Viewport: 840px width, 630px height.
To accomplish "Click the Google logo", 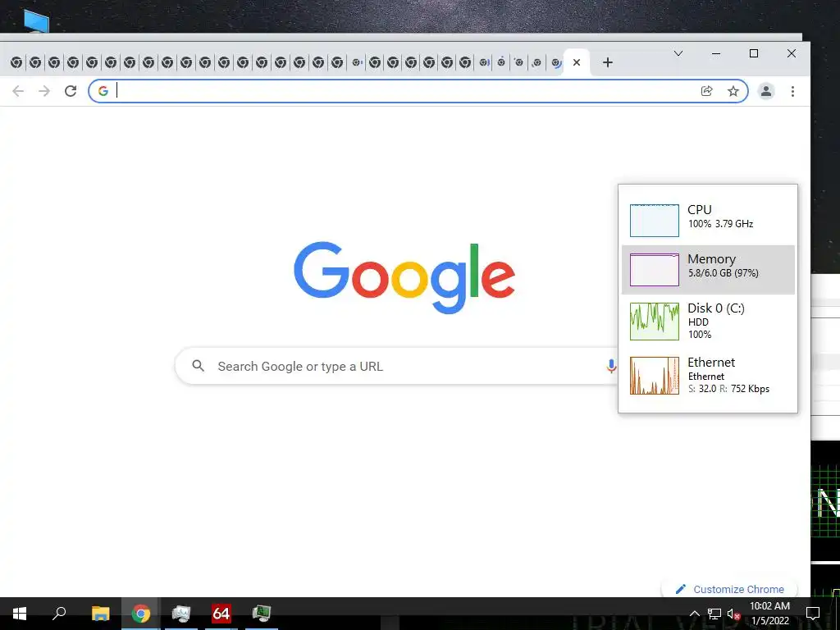I will [x=404, y=277].
